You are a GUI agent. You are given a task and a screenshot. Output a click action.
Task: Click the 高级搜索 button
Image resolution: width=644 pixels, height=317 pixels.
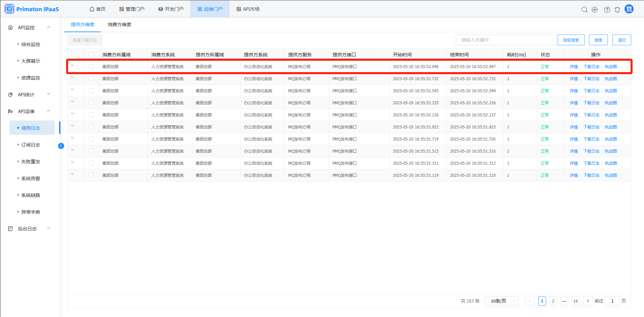(571, 40)
